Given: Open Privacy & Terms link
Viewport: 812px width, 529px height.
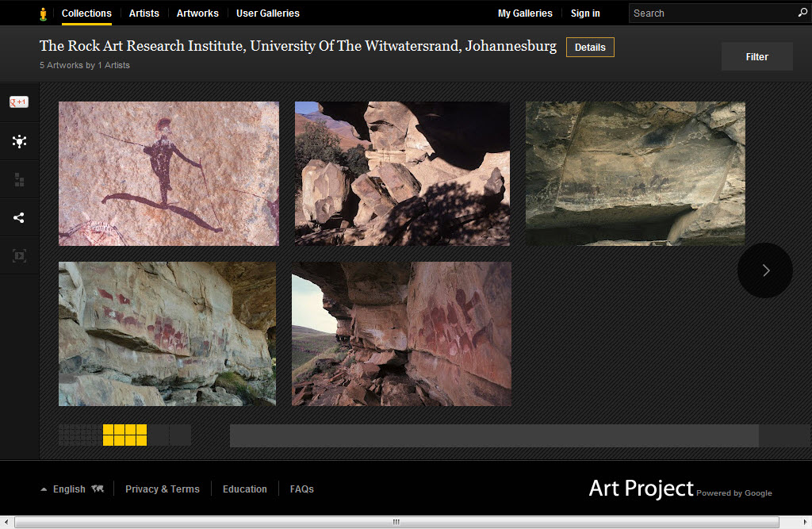Looking at the screenshot, I should 162,489.
